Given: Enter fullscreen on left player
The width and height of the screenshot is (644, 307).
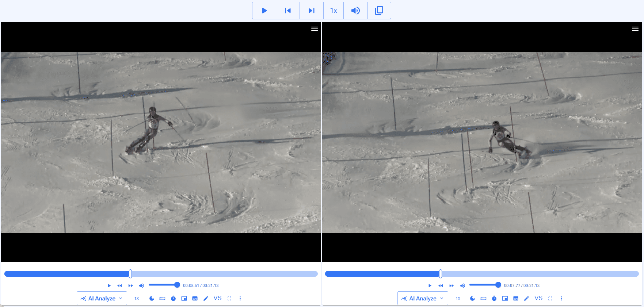Looking at the screenshot, I should point(229,298).
